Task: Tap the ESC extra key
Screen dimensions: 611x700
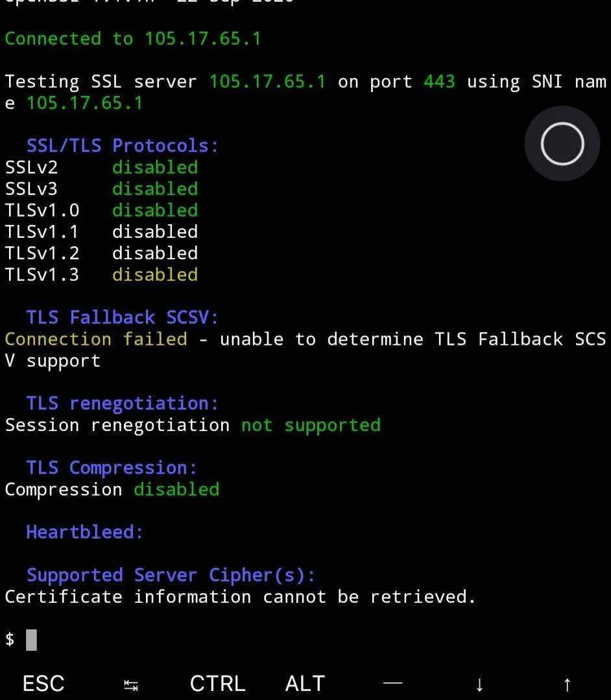Action: 43,684
